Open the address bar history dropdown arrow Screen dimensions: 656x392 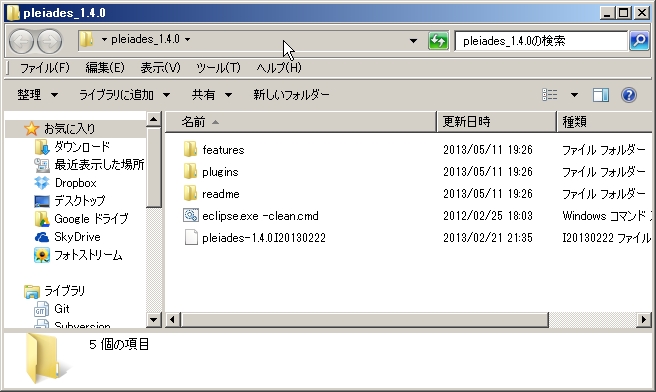pyautogui.click(x=413, y=41)
